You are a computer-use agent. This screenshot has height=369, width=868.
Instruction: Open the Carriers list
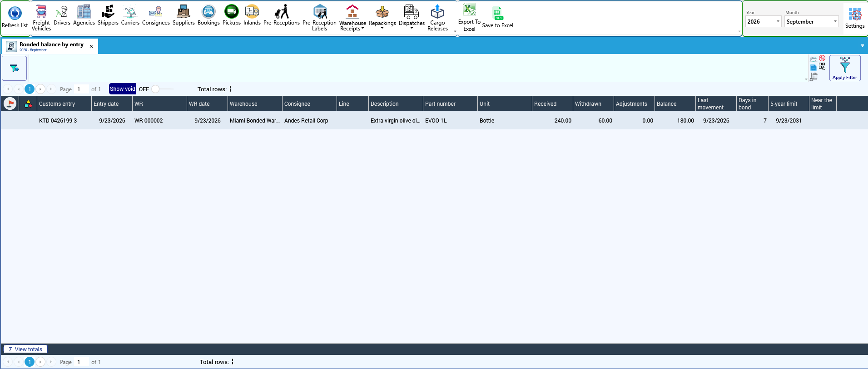pyautogui.click(x=130, y=15)
